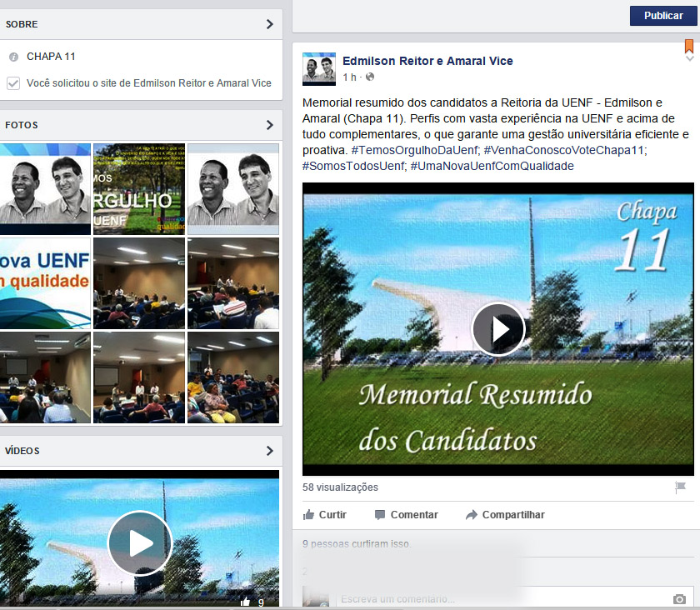Open post options chevron under bookmark
Screen dimensions: 700x610
tap(689, 59)
